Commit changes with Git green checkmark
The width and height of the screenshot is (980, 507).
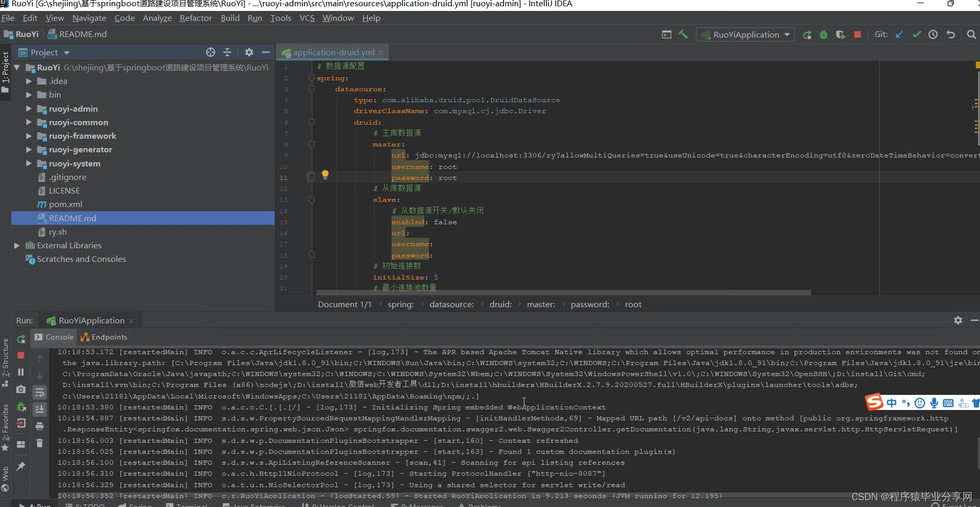[916, 34]
